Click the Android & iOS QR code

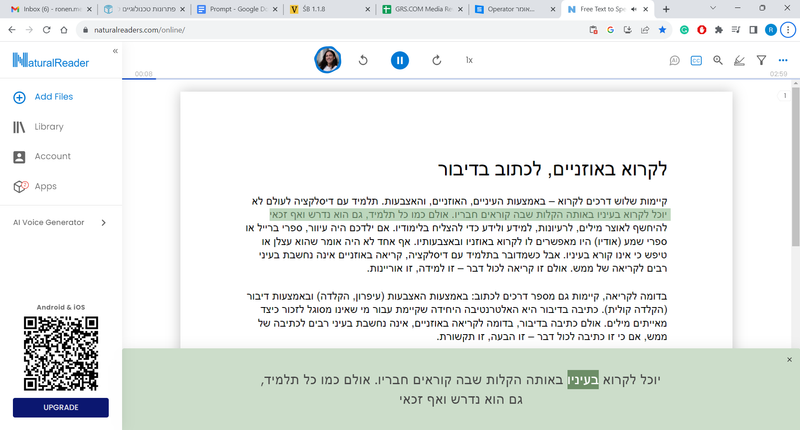(61, 353)
